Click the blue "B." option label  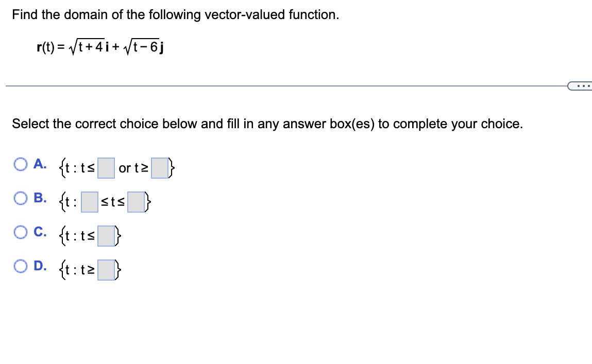pos(40,197)
